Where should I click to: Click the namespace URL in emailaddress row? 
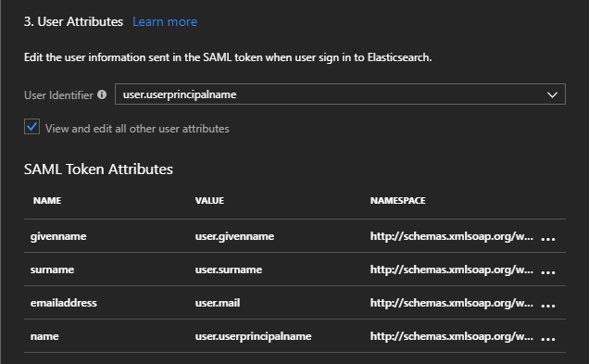[x=452, y=303]
